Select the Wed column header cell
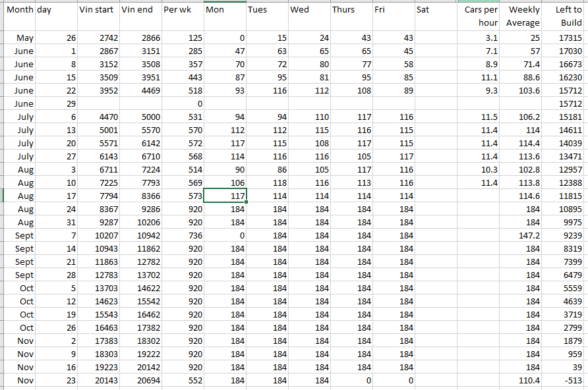The width and height of the screenshot is (588, 390). click(x=309, y=11)
